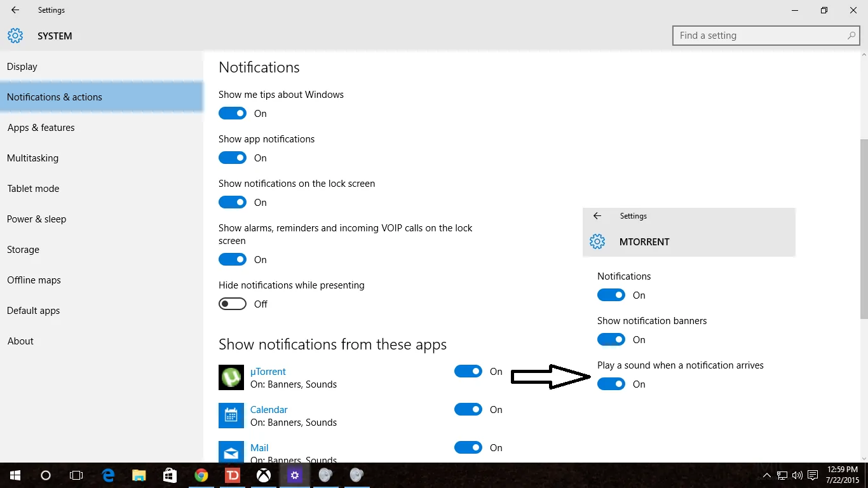Screen dimensions: 868x488
Task: Turn off µTorrent notifications switch
Action: pos(468,371)
